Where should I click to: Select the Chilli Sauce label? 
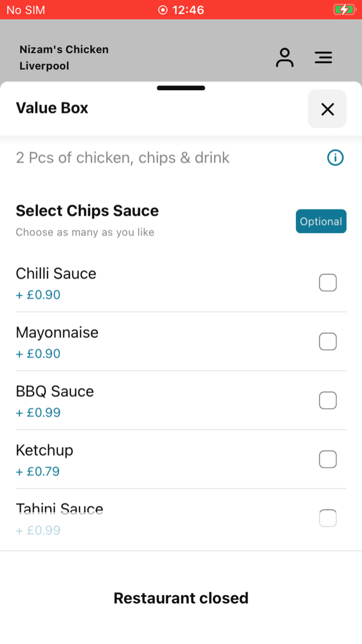click(x=56, y=274)
